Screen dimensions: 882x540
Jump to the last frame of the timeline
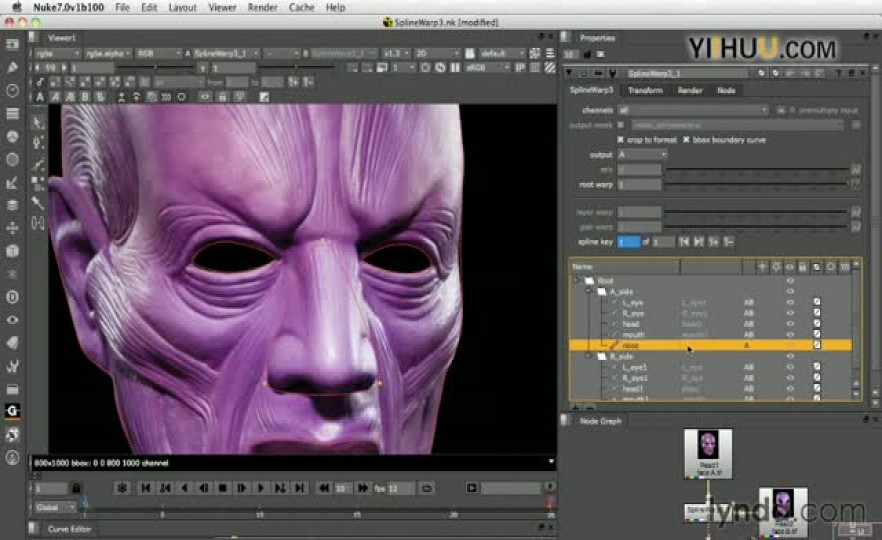(x=299, y=488)
